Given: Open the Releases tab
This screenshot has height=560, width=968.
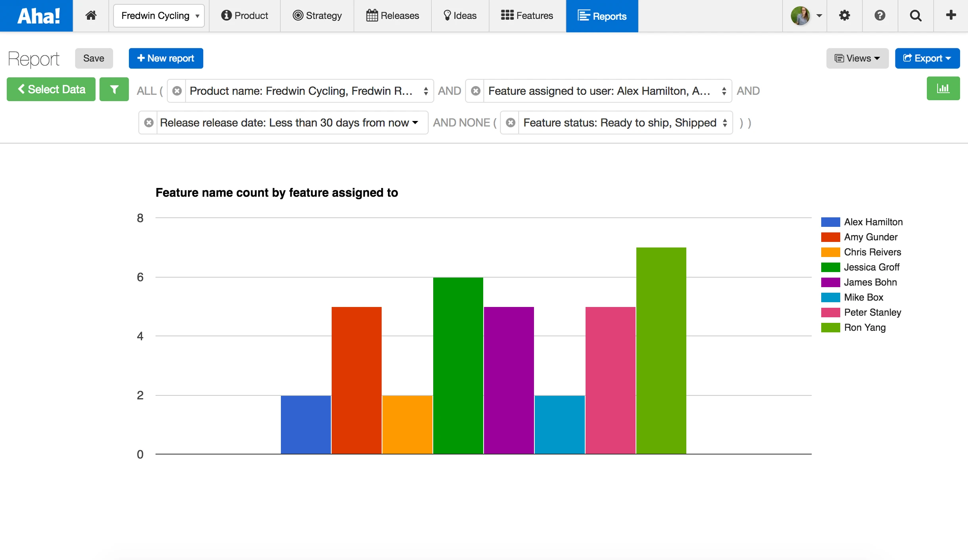Looking at the screenshot, I should pyautogui.click(x=392, y=15).
